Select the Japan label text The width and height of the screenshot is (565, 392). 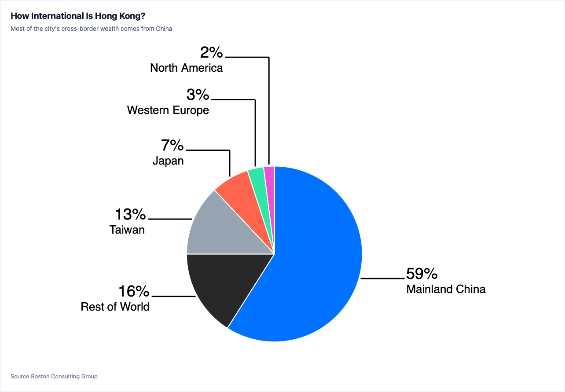(168, 161)
